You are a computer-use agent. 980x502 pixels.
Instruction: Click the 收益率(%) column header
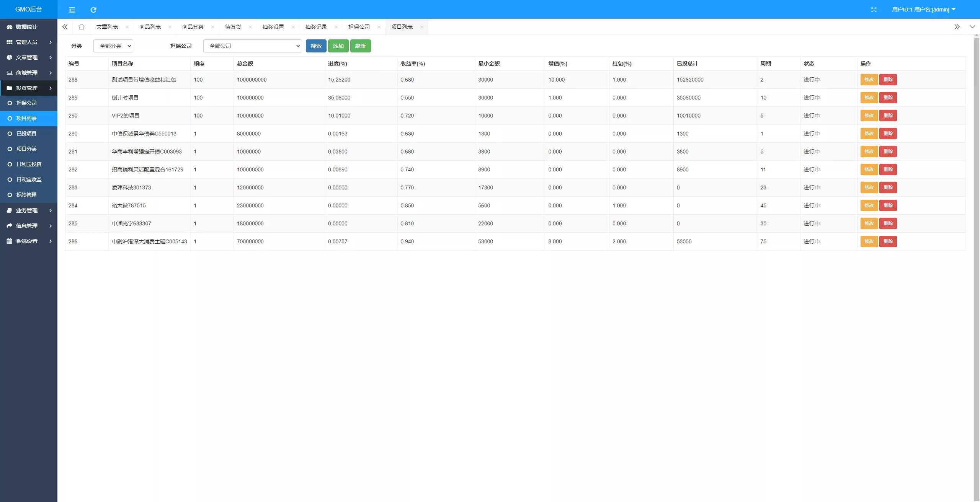(x=413, y=64)
